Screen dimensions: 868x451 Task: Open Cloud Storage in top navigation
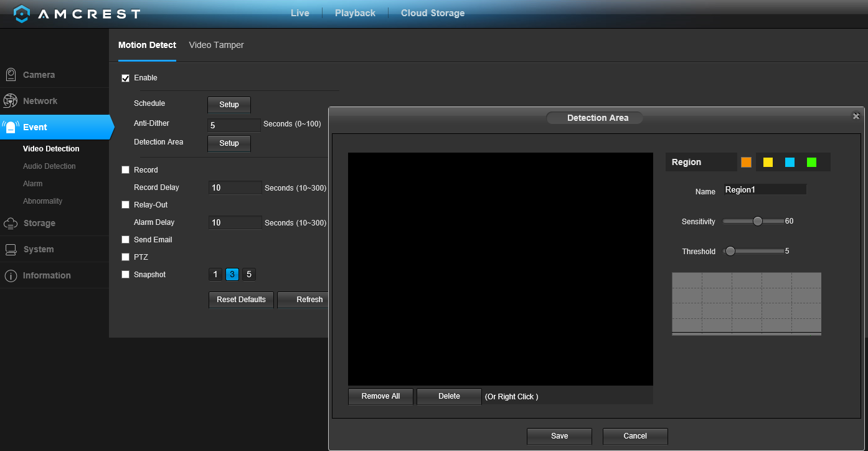(x=433, y=13)
